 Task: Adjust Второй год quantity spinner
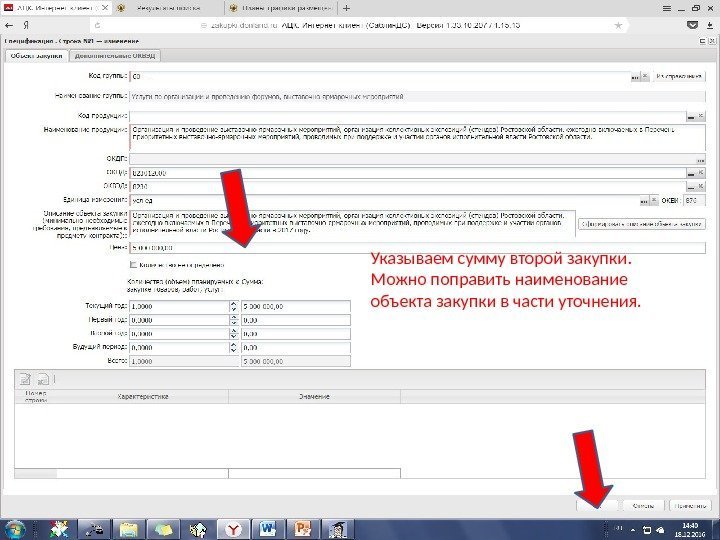234,334
